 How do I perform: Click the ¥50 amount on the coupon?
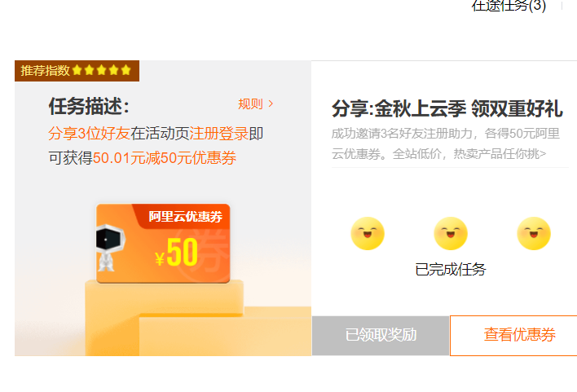click(x=176, y=253)
